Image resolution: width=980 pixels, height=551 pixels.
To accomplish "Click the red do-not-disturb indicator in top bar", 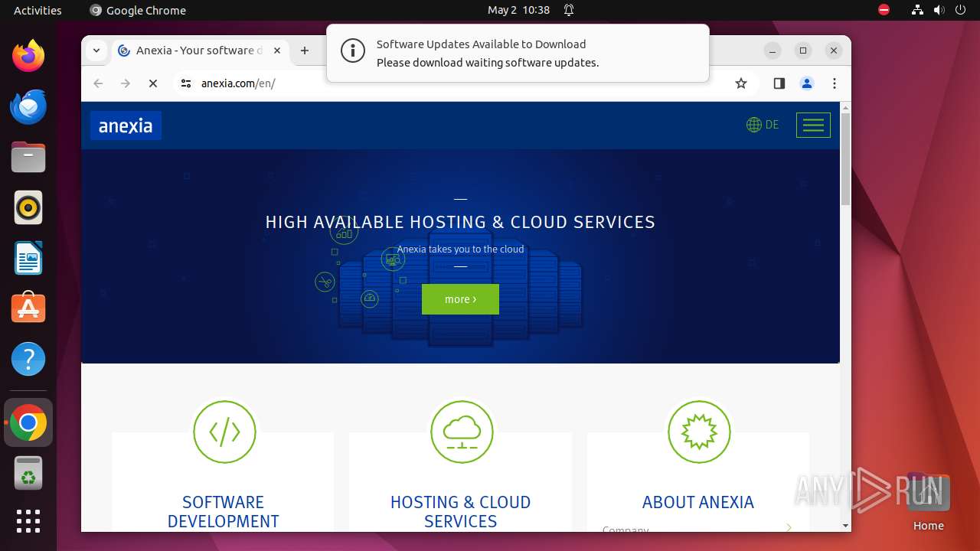I will coord(884,10).
